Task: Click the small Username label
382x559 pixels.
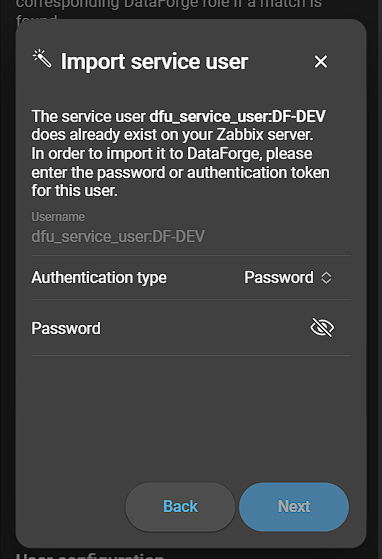Action: 58,217
